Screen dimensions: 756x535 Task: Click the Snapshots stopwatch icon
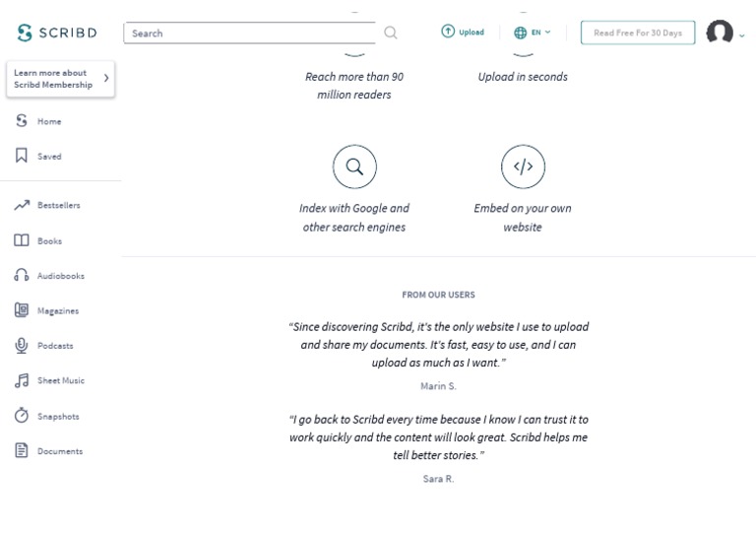pyautogui.click(x=22, y=416)
